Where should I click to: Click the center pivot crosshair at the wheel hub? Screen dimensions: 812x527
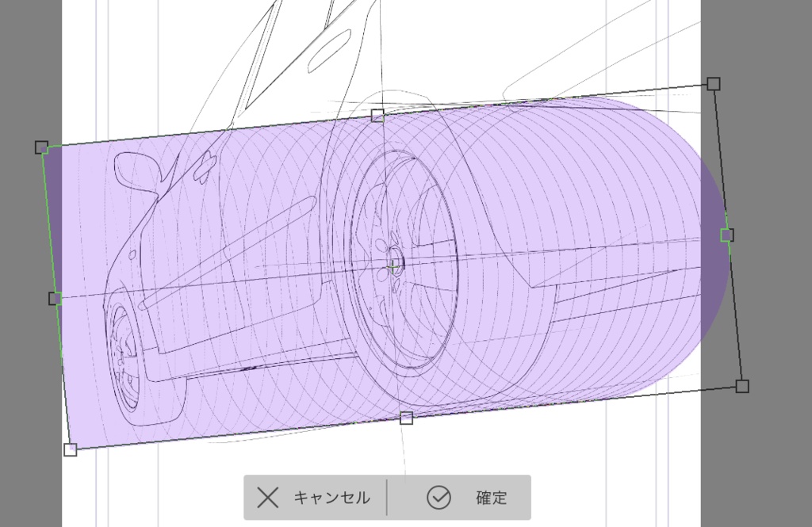(x=394, y=267)
